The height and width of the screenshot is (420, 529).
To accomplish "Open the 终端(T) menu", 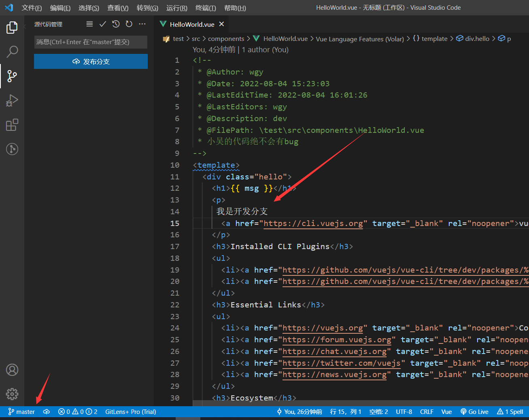I will 206,8.
